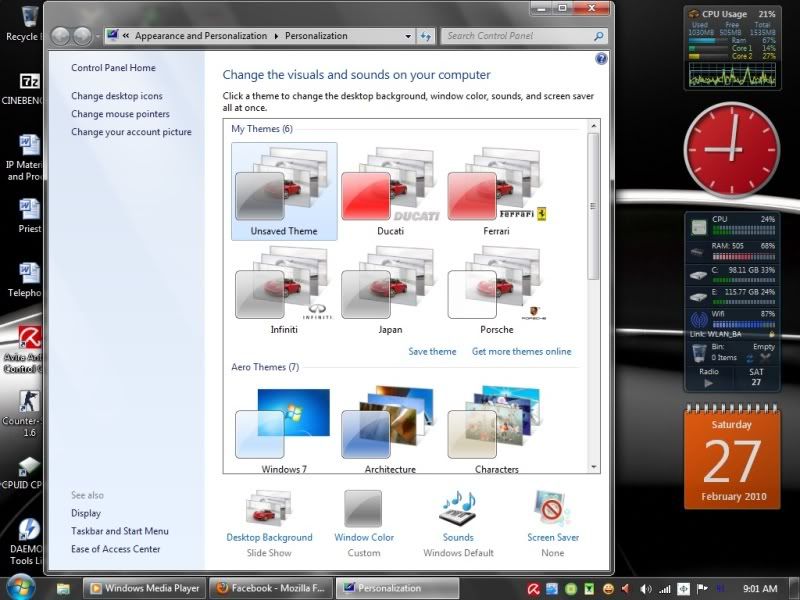The image size is (800, 600).
Task: Open the Sounds settings icon
Action: coord(458,508)
